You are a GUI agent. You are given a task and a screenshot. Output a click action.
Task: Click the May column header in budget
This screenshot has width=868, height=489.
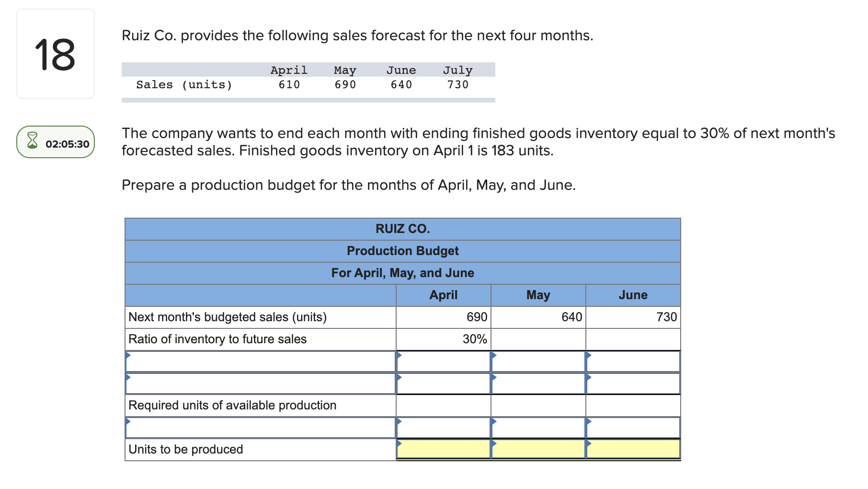(x=538, y=295)
